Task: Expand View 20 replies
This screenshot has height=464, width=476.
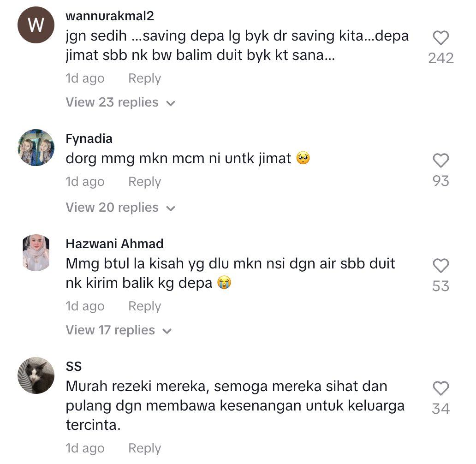Action: pyautogui.click(x=120, y=208)
